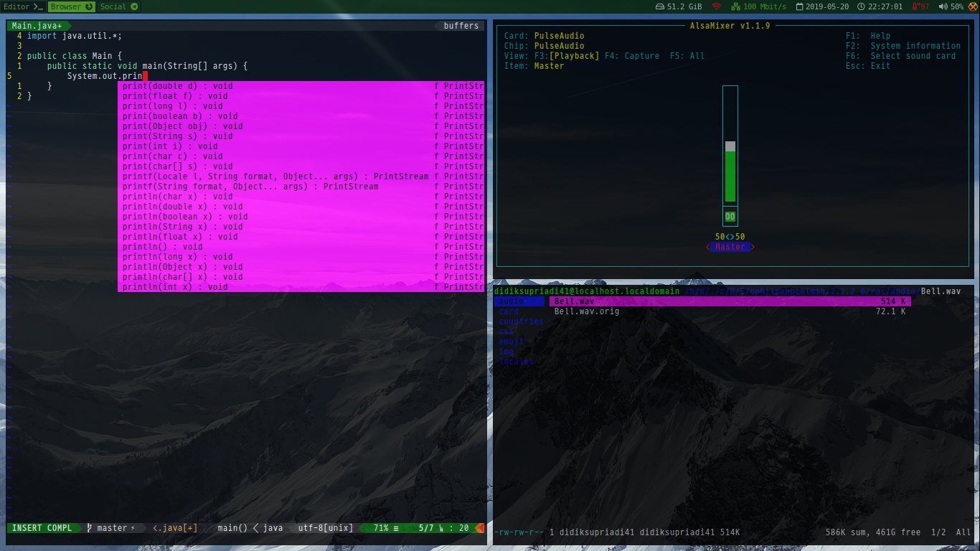Choose println(double x) : void completion
Viewport: 980px width, 551px height.
301,207
